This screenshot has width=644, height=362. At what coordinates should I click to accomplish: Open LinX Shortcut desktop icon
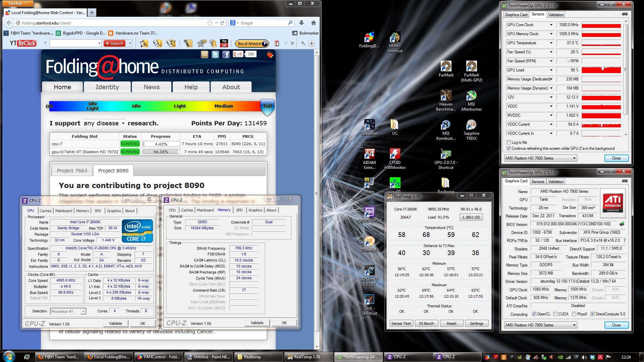(x=369, y=305)
